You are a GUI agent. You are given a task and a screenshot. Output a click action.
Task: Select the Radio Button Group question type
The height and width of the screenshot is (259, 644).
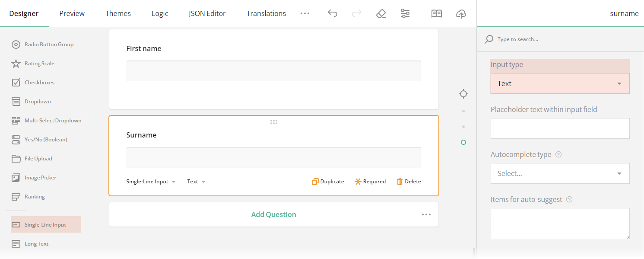coord(50,44)
